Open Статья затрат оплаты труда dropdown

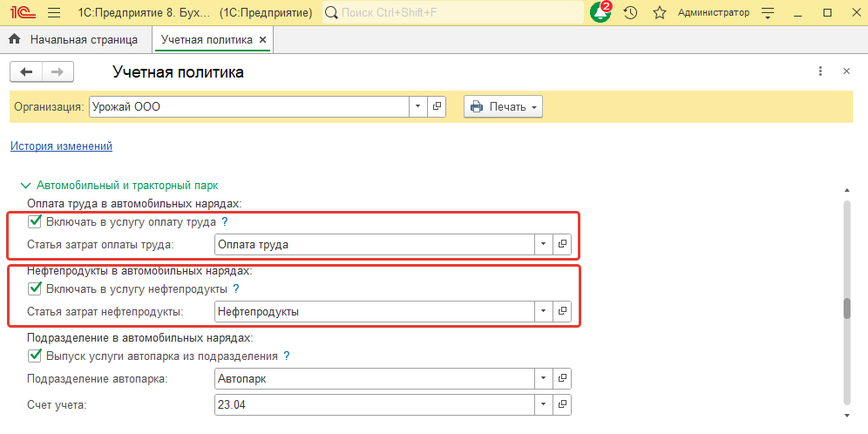pos(544,245)
